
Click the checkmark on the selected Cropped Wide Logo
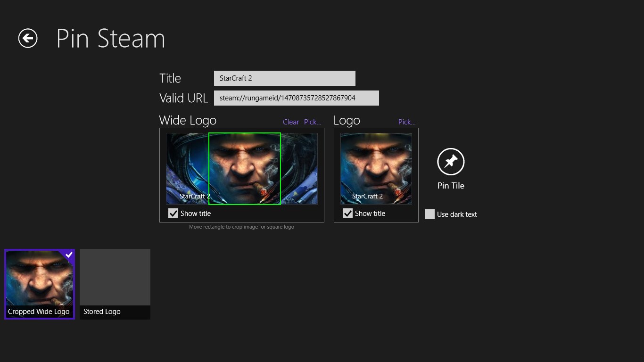(x=68, y=255)
